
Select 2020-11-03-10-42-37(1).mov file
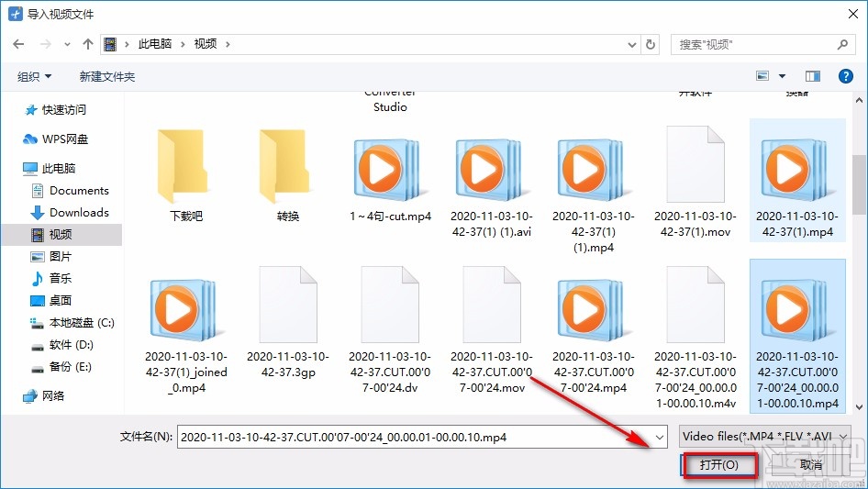(x=696, y=183)
